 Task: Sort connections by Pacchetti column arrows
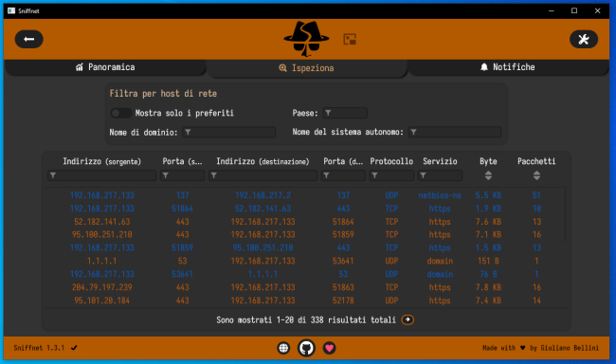click(536, 175)
